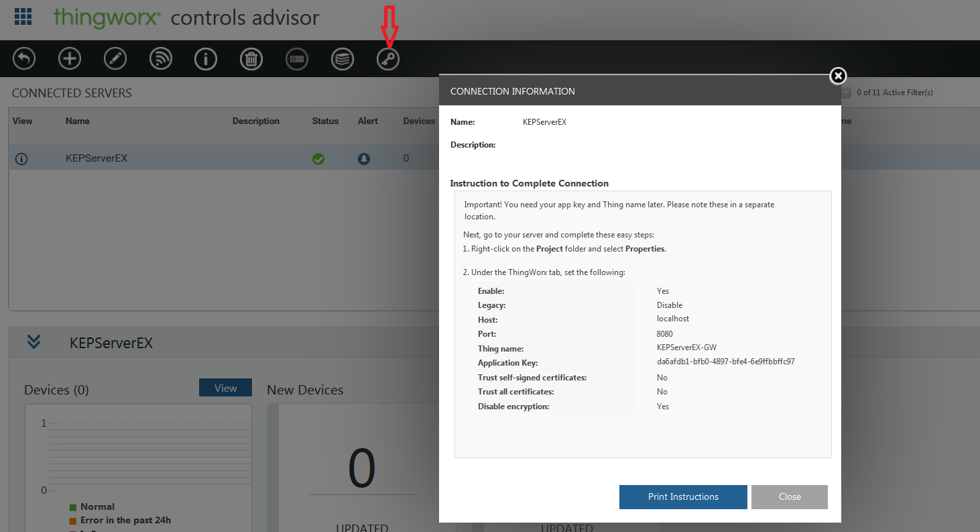Click the delete trash can icon
The width and height of the screenshot is (980, 532).
tap(251, 59)
